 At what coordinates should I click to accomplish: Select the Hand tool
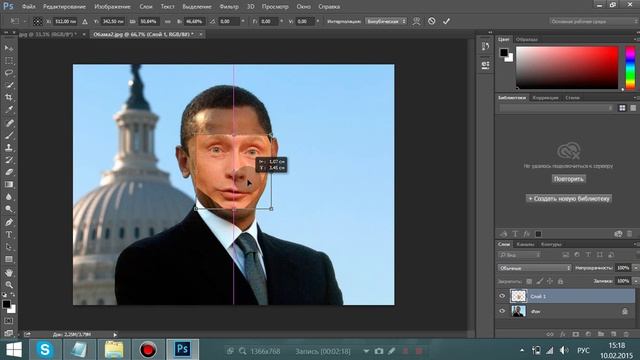(9, 272)
